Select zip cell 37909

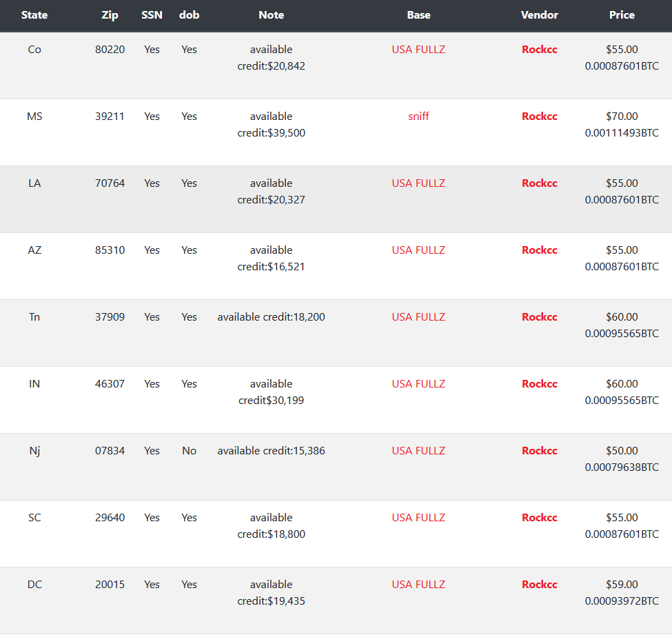(x=110, y=317)
